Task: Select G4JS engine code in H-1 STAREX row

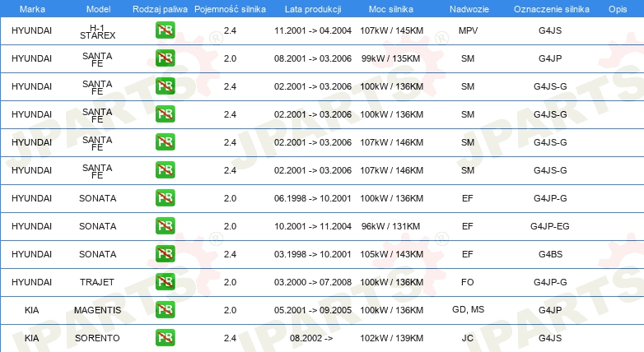Action: click(x=550, y=30)
